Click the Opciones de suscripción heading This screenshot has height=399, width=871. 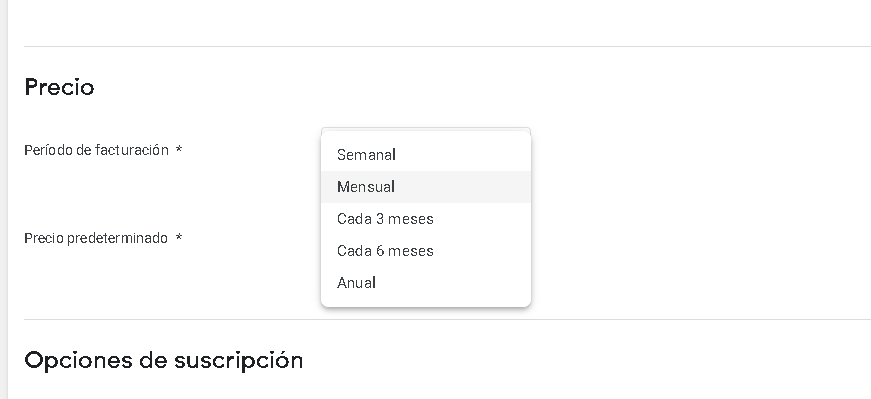[163, 360]
